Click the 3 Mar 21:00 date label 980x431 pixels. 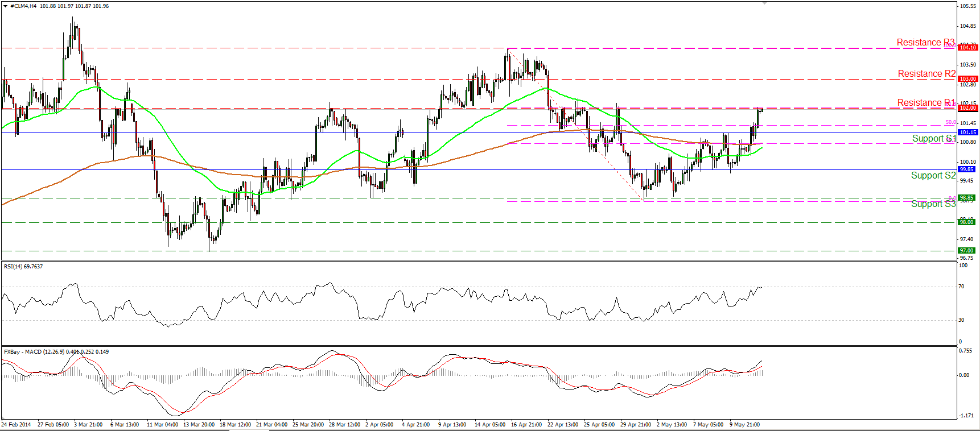point(88,425)
